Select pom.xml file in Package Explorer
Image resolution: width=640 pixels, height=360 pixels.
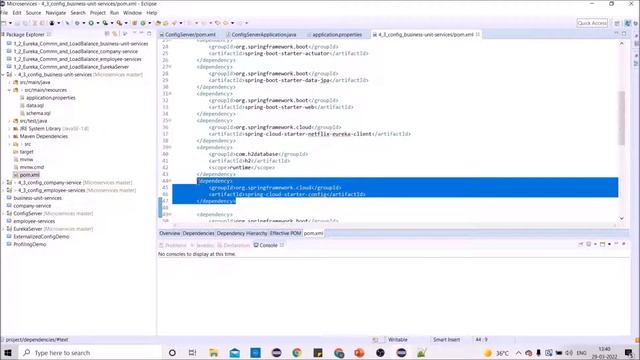pos(29,175)
